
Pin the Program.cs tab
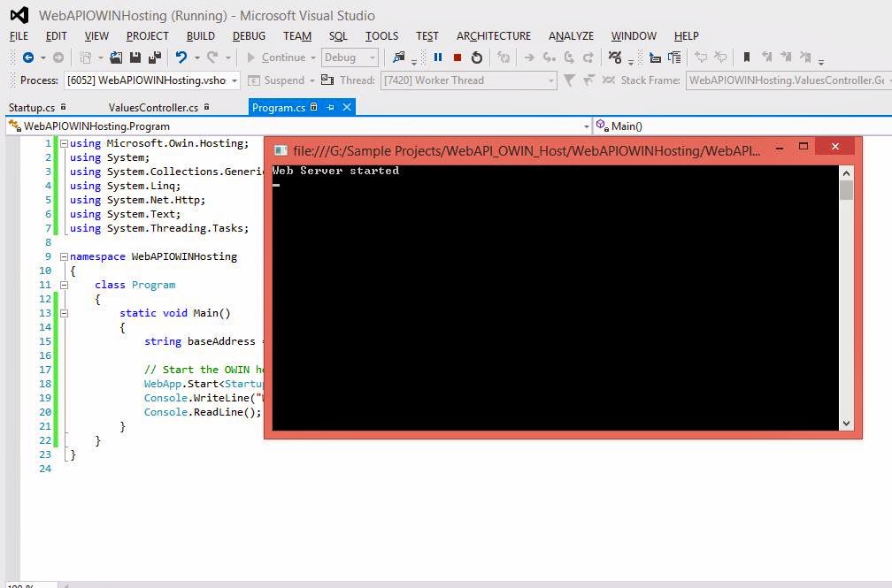pyautogui.click(x=331, y=107)
